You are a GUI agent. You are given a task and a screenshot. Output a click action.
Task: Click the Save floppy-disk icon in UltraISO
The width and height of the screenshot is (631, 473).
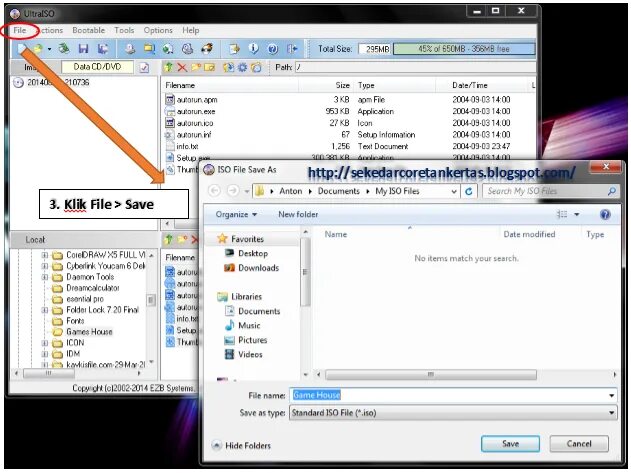click(x=83, y=49)
